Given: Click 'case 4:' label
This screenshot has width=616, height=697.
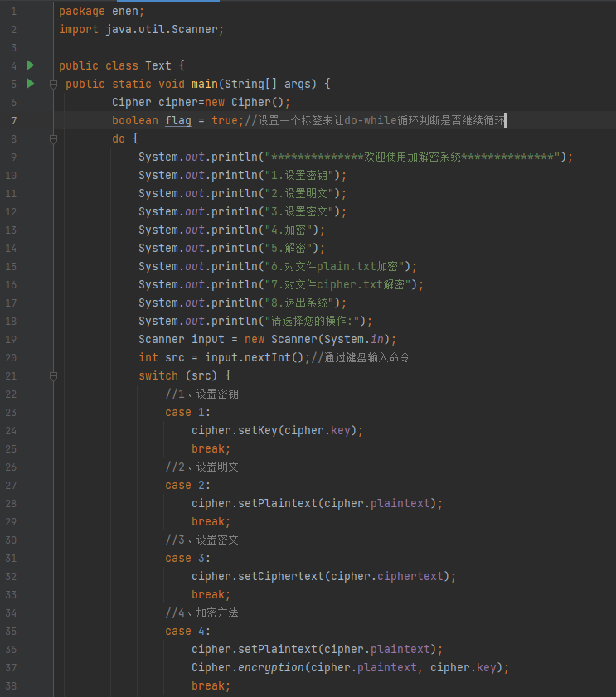Looking at the screenshot, I should point(187,631).
